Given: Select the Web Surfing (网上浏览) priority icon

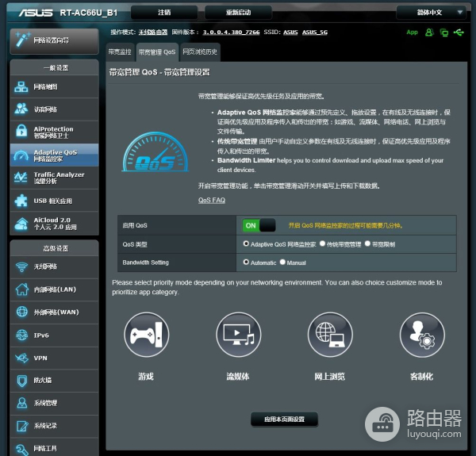Looking at the screenshot, I should pos(330,335).
